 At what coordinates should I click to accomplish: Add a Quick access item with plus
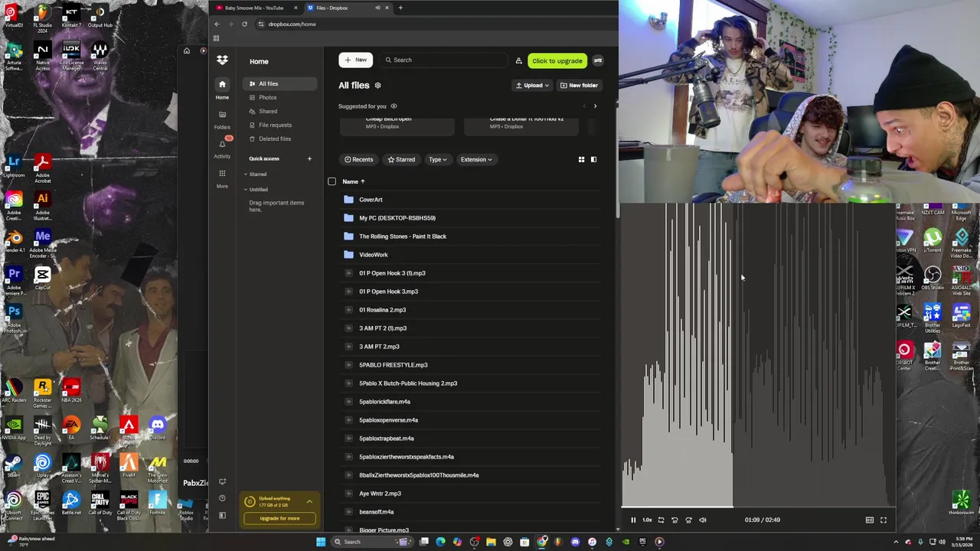point(309,158)
